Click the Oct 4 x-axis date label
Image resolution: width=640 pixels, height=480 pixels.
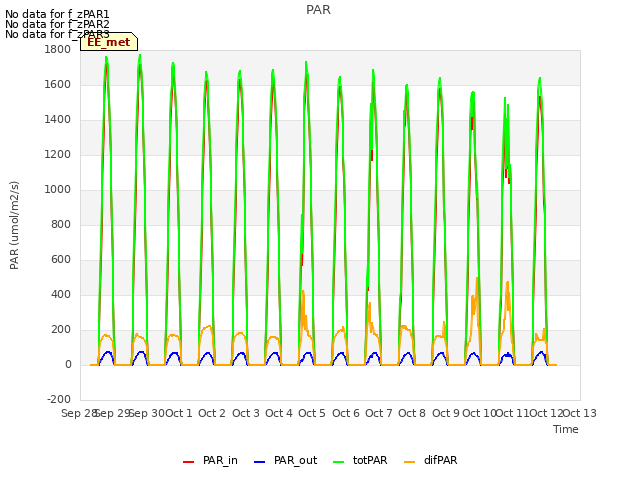[x=279, y=413]
